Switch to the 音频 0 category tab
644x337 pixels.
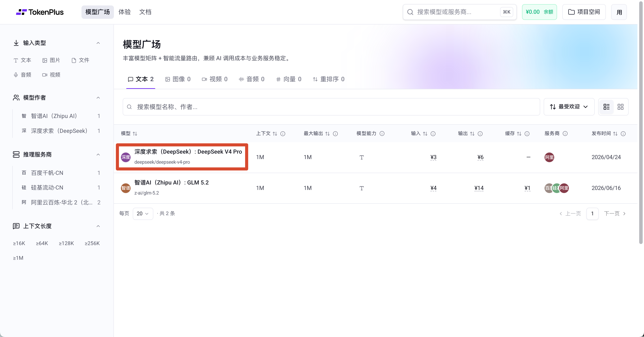click(x=252, y=79)
